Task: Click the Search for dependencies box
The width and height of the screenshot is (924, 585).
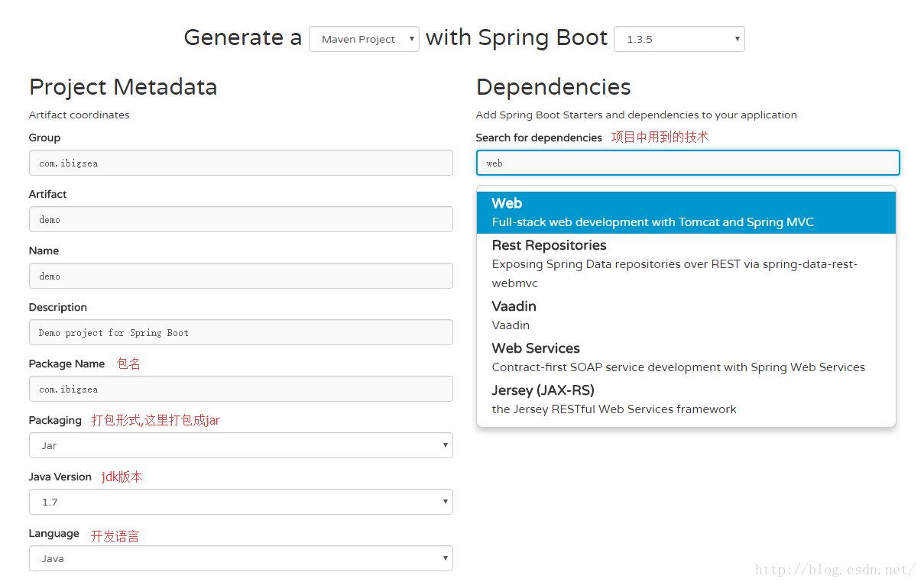Action: tap(688, 163)
